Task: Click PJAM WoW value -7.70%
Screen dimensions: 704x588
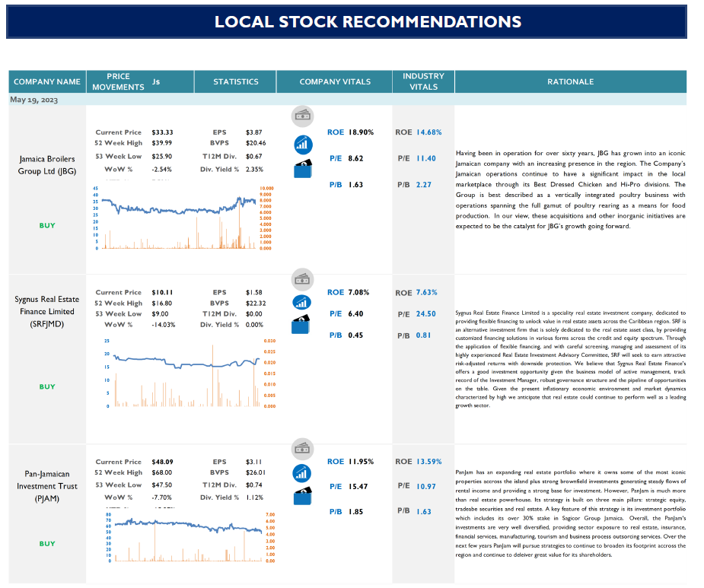Action: point(161,497)
